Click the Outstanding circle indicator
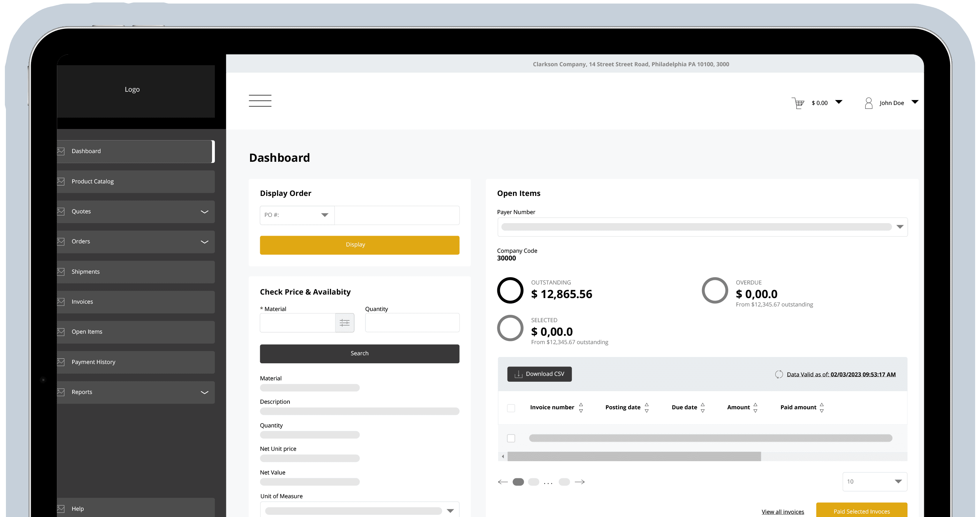Image resolution: width=980 pixels, height=517 pixels. point(510,290)
